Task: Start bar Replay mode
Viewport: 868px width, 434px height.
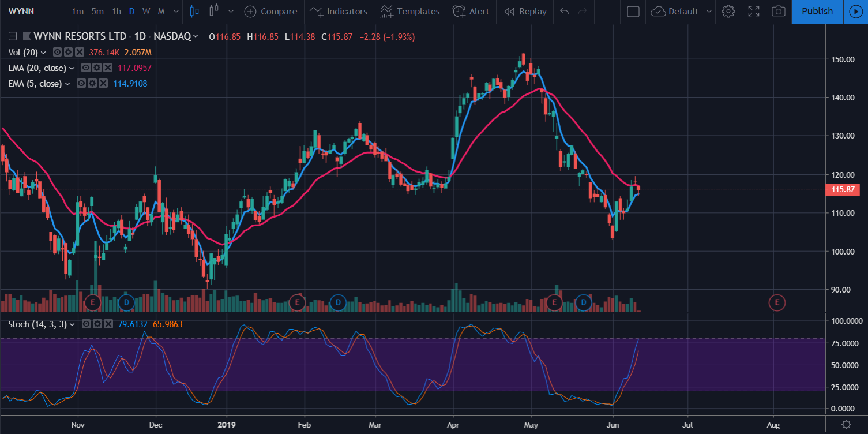Action: point(525,11)
